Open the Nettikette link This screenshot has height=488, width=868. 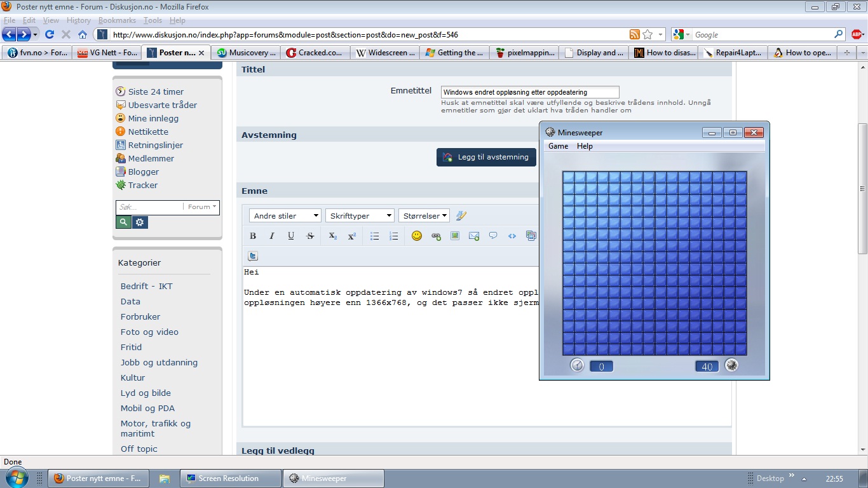pos(148,132)
